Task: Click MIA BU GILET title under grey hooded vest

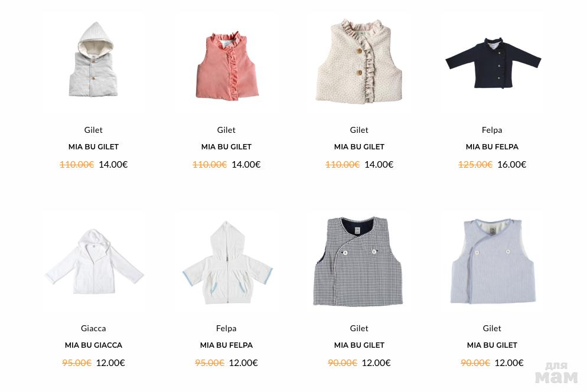Action: [x=93, y=147]
